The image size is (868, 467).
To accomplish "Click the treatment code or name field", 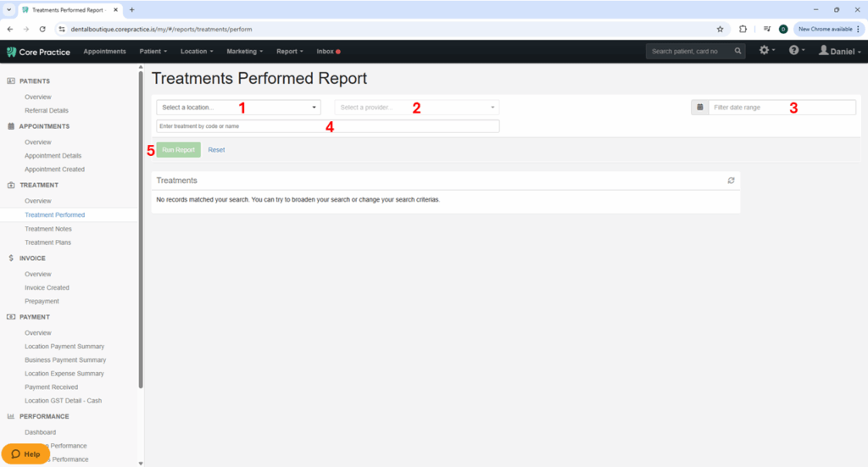I will point(328,126).
